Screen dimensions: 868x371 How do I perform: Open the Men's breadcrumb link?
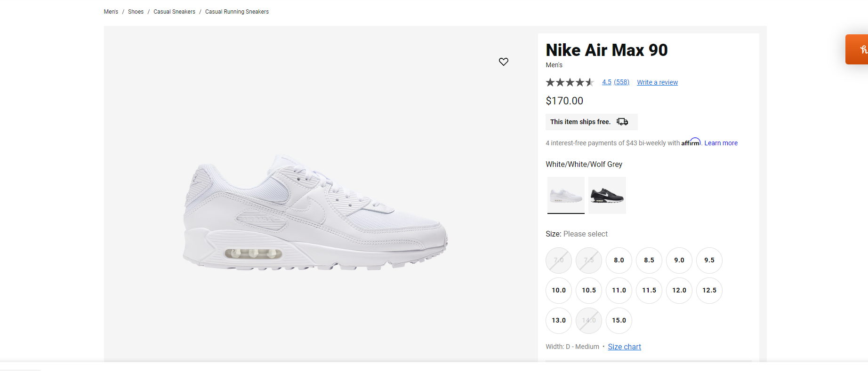[x=111, y=12]
